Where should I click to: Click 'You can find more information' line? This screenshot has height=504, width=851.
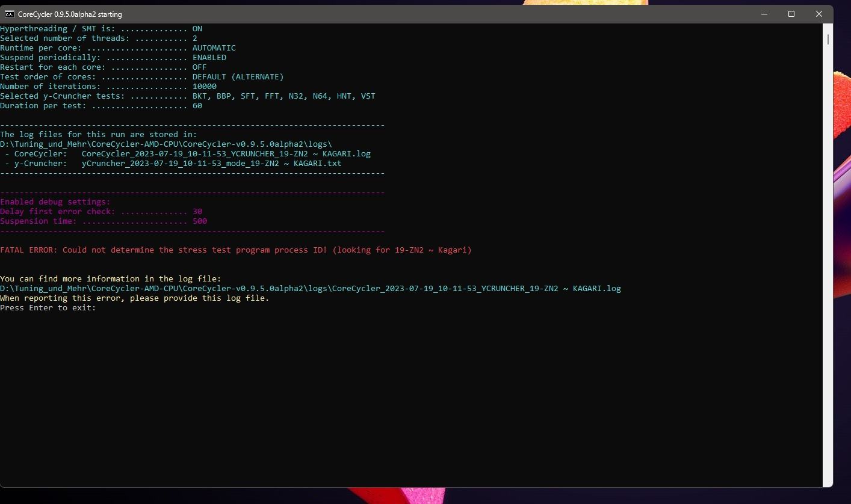[111, 279]
